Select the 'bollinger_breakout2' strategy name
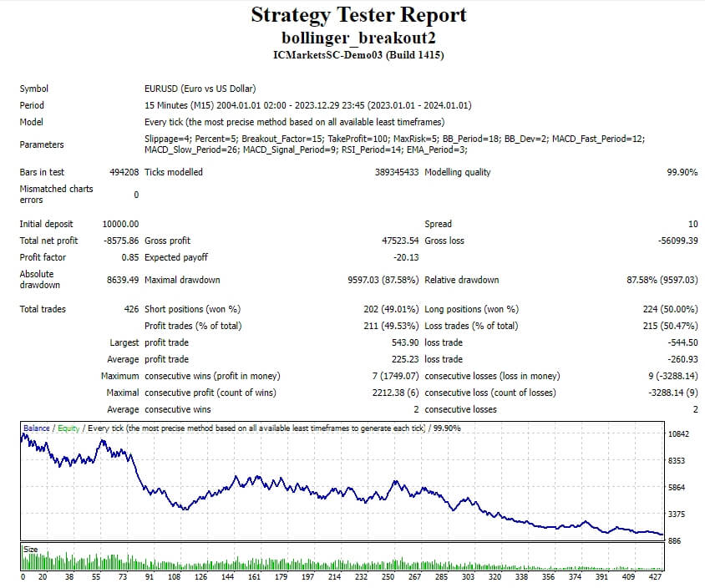705x588 pixels. tap(358, 38)
